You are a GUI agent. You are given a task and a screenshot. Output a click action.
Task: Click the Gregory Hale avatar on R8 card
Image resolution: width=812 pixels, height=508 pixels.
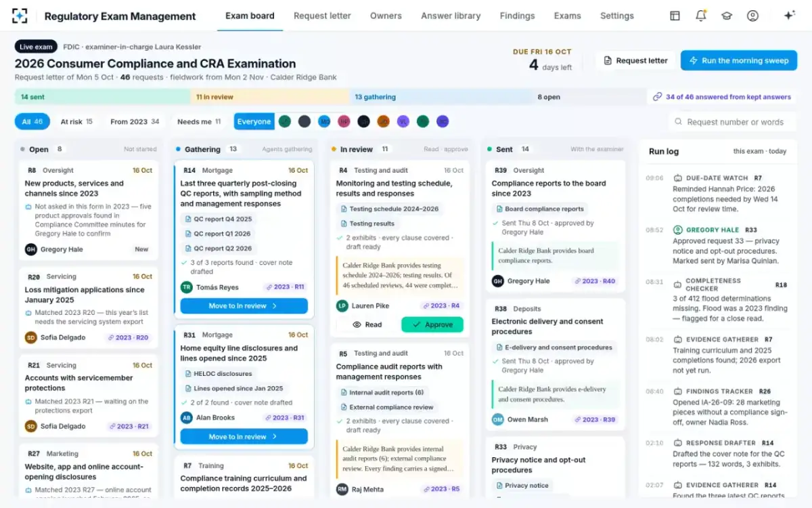pyautogui.click(x=30, y=249)
